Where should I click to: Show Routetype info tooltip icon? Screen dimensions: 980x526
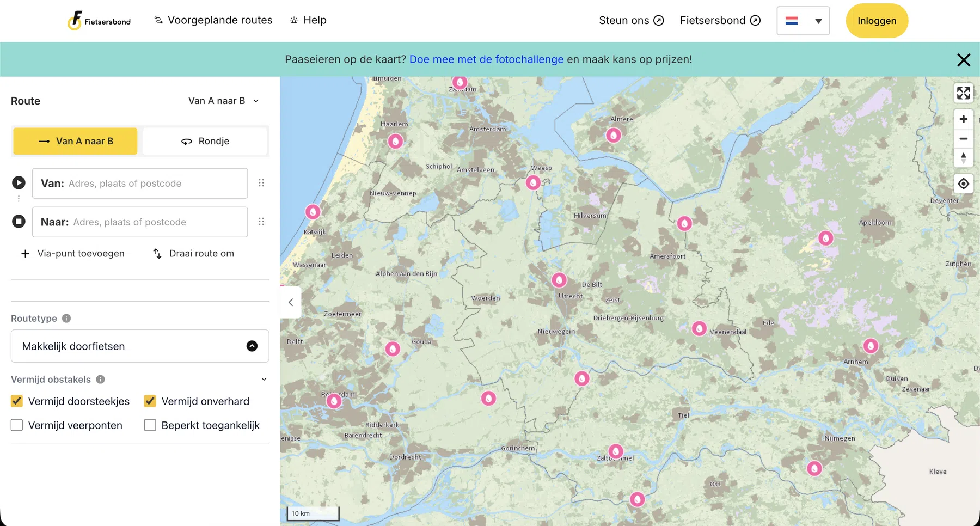pyautogui.click(x=66, y=319)
